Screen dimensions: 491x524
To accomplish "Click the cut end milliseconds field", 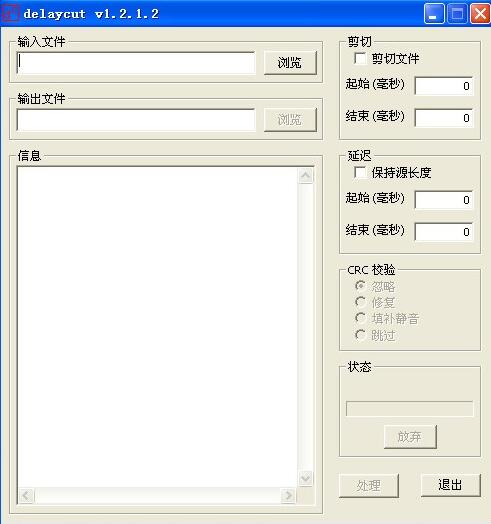I will tap(444, 118).
